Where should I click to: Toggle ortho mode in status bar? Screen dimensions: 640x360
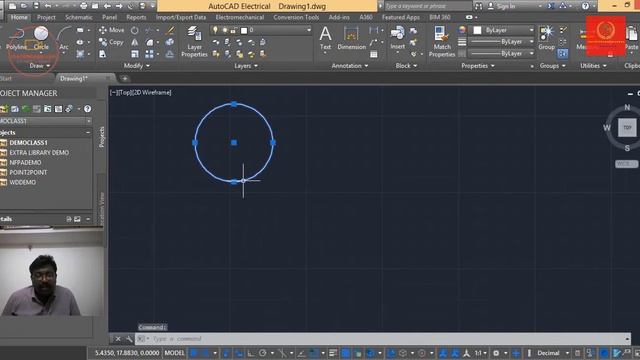[x=251, y=353]
